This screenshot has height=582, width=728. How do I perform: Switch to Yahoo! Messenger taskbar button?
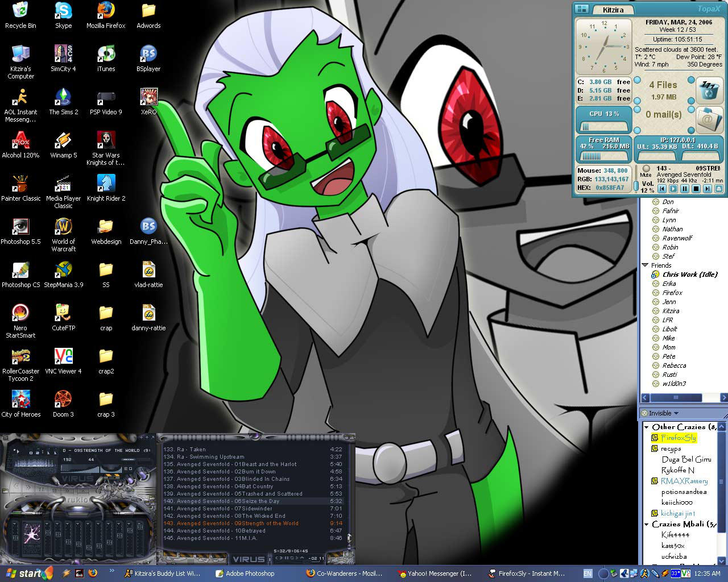pyautogui.click(x=435, y=573)
